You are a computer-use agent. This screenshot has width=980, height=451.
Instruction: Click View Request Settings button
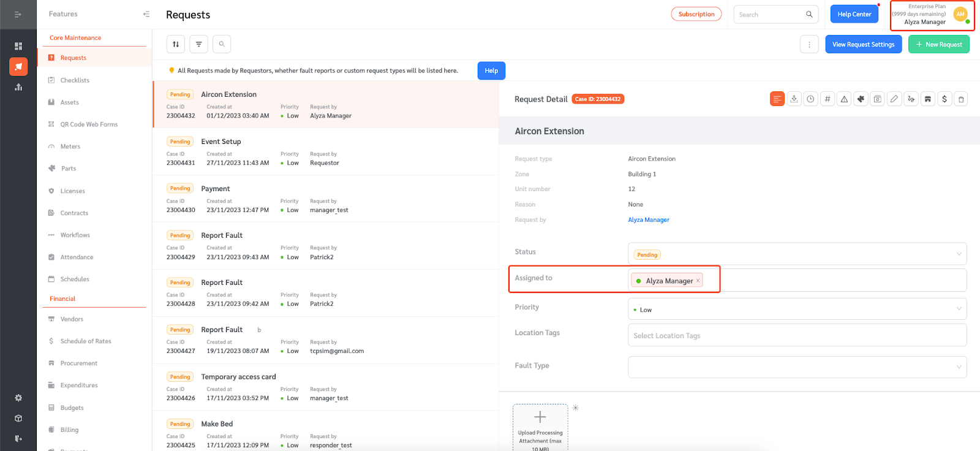pyautogui.click(x=863, y=45)
